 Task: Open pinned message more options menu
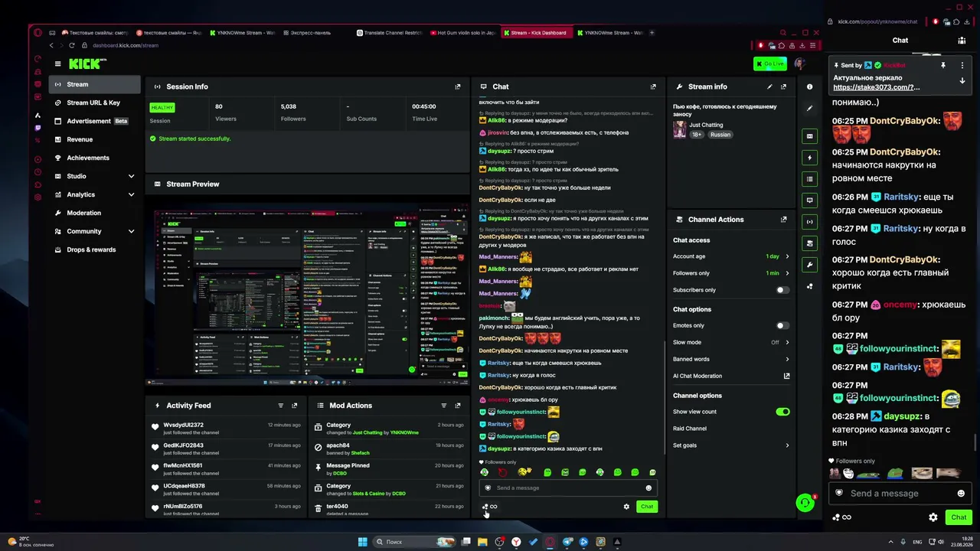(x=962, y=66)
